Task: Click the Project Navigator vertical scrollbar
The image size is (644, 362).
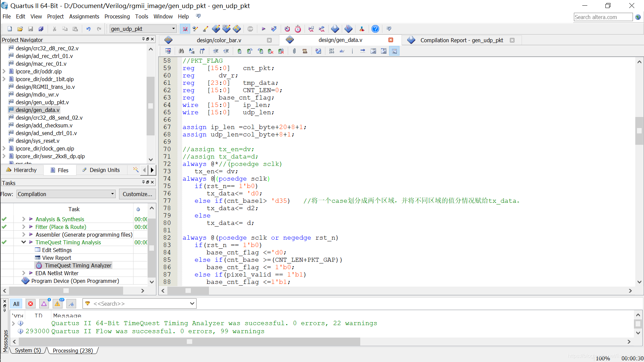Action: click(151, 106)
